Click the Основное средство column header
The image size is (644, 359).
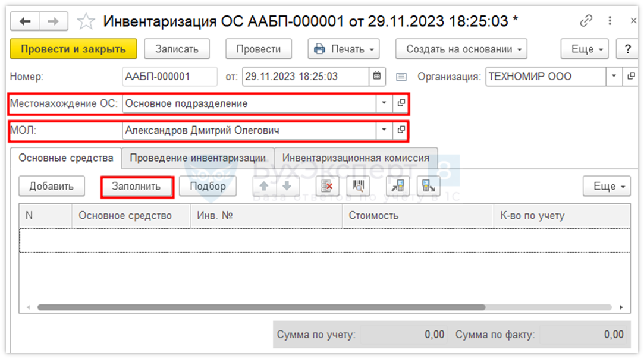click(131, 216)
